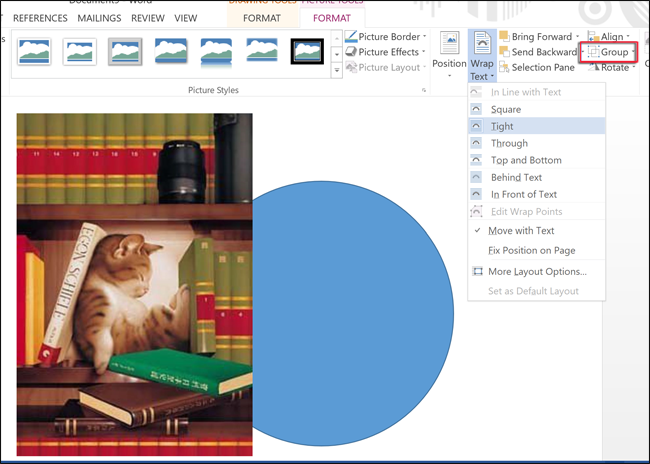The height and width of the screenshot is (464, 650).
Task: Choose In Front of Text wrapping
Action: click(536, 194)
